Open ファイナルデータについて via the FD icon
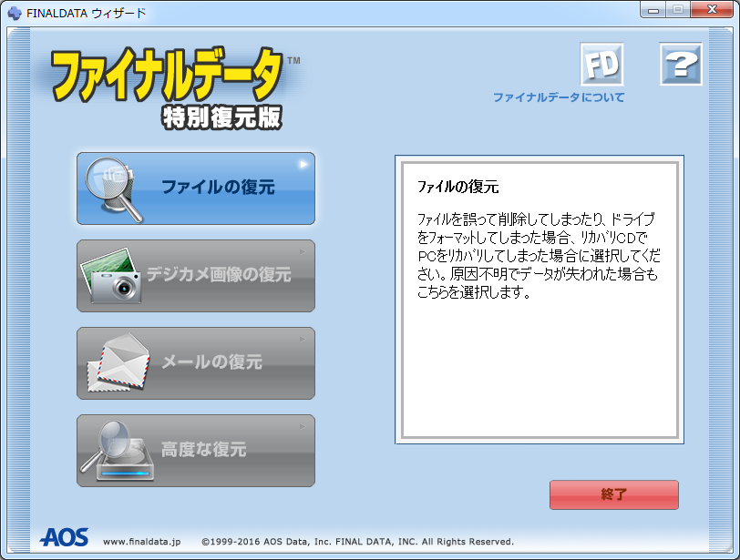 point(601,62)
